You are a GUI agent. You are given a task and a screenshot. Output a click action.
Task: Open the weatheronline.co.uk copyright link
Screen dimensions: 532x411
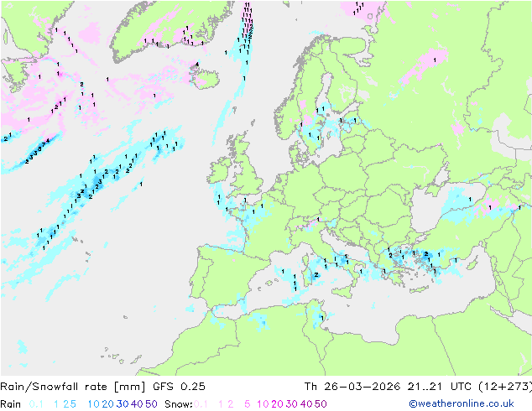(462, 403)
